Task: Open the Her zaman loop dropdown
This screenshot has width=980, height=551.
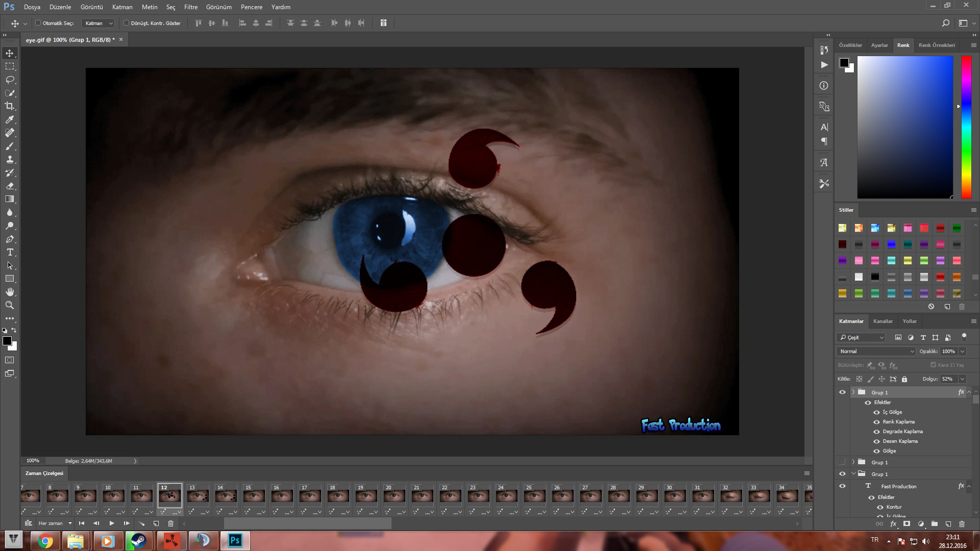Action: click(x=55, y=523)
